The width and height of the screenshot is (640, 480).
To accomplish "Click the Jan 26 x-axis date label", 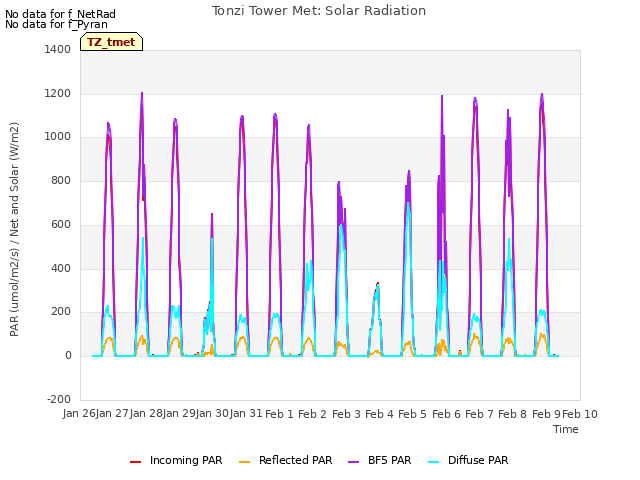I will [x=79, y=414].
